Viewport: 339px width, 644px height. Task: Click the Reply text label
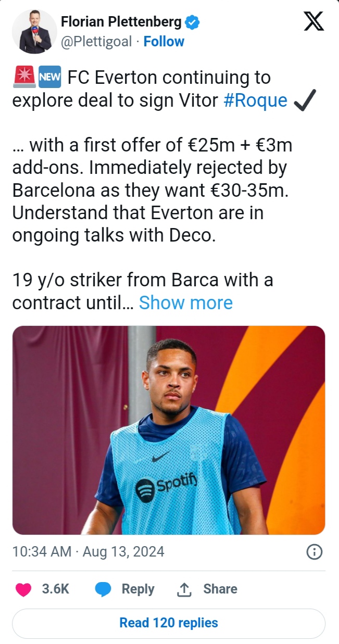pos(137,589)
